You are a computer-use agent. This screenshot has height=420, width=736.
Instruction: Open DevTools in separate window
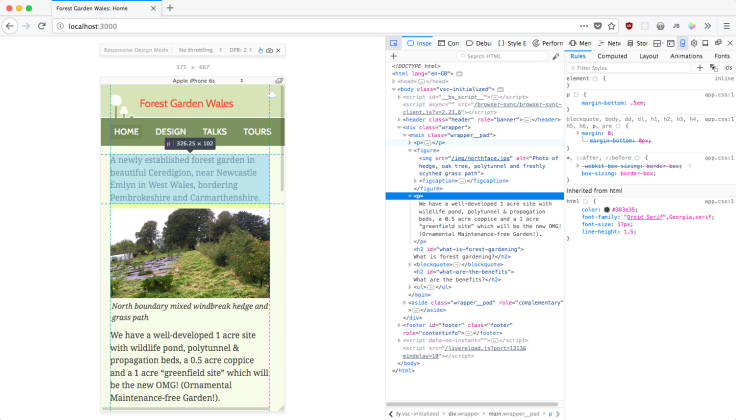718,43
